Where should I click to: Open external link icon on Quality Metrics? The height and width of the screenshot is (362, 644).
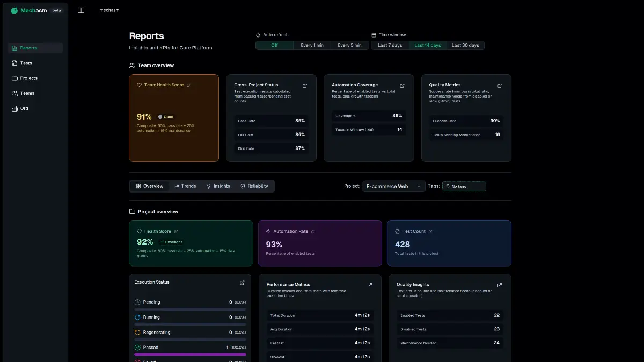tap(500, 86)
